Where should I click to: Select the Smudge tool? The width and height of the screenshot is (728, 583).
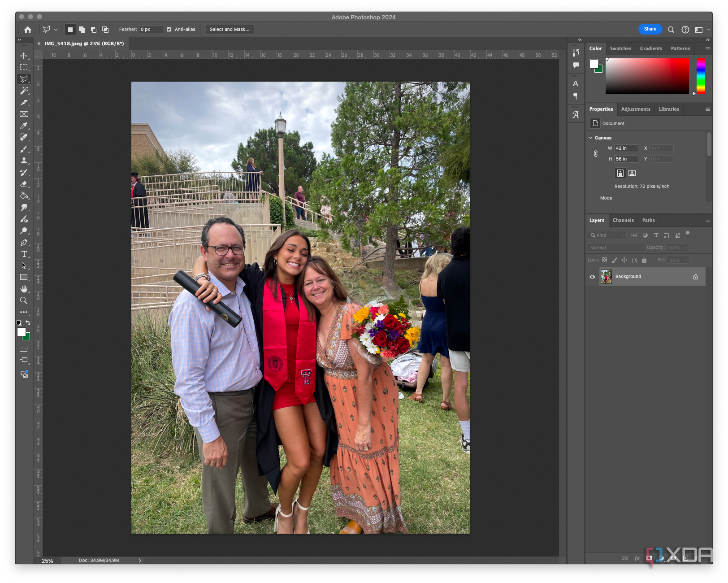pyautogui.click(x=24, y=207)
